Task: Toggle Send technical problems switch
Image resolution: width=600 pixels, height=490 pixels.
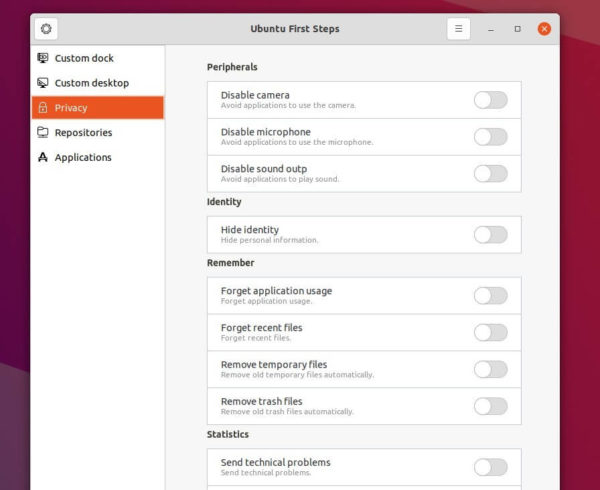Action: [x=491, y=467]
